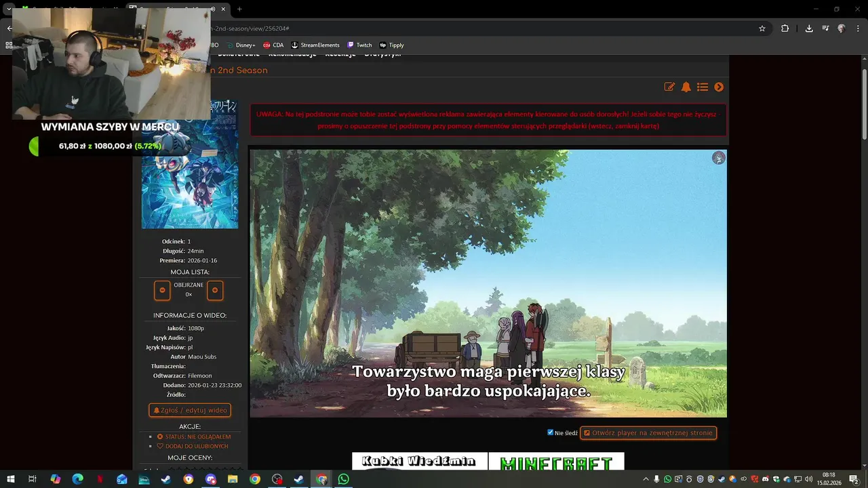The height and width of the screenshot is (488, 868).
Task: Click the Minecraft banner
Action: coord(556,462)
